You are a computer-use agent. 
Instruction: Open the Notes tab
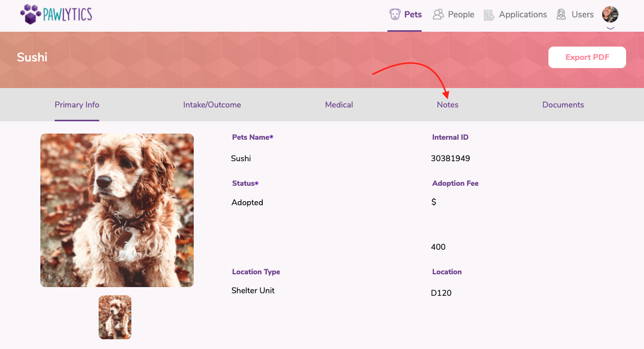point(447,105)
